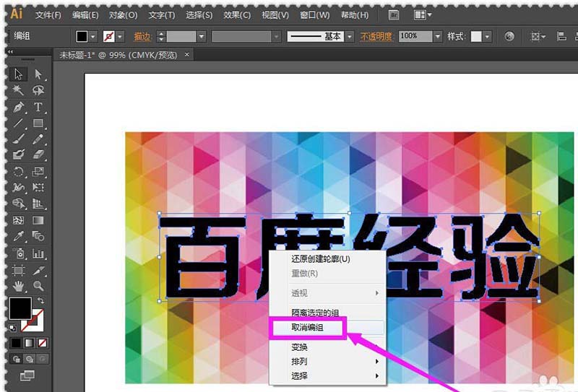Viewport: 578px width, 392px height.
Task: Select the Mesh tool
Action: [18, 220]
